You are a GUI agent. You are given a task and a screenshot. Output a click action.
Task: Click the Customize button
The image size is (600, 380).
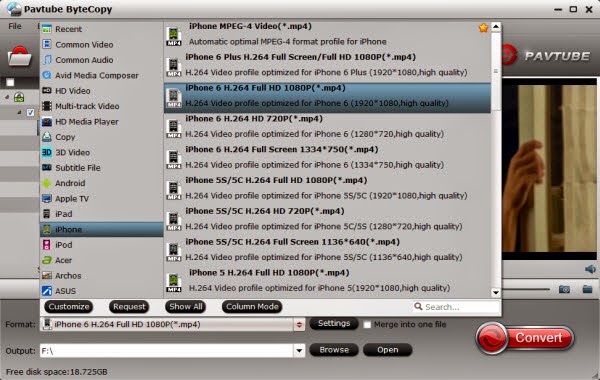(x=69, y=307)
